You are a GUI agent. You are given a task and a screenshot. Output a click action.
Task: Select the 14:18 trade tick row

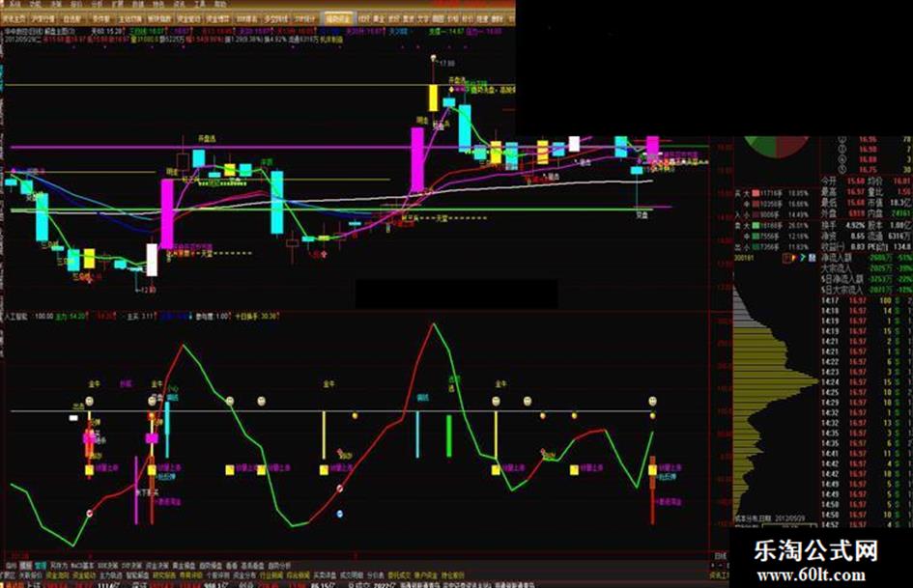867,311
